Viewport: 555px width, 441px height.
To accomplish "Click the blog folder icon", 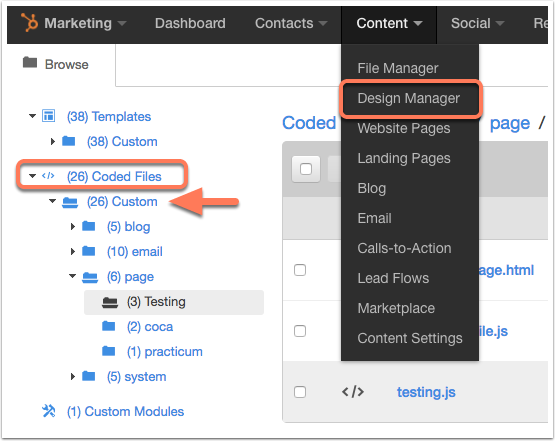I will click(88, 226).
